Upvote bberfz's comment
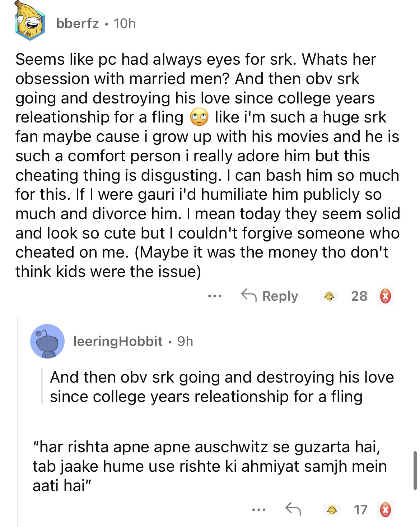The height and width of the screenshot is (527, 420). [329, 296]
